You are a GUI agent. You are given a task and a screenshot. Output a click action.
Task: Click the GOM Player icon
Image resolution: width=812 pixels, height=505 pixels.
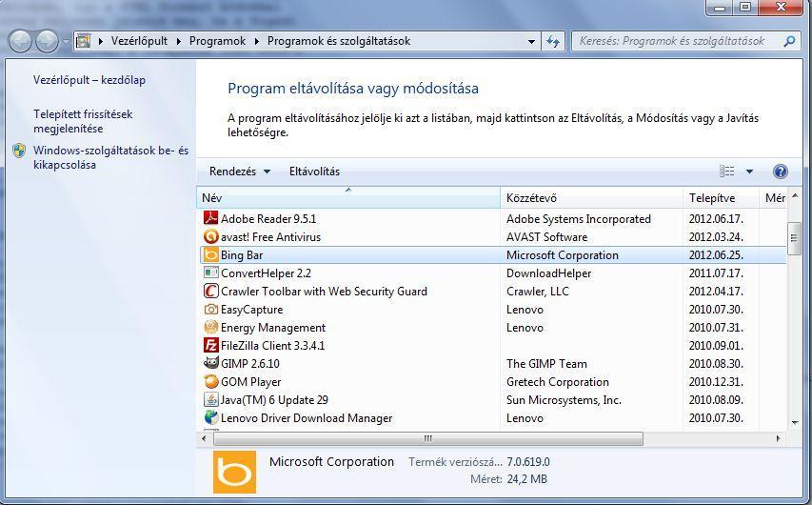[x=210, y=381]
